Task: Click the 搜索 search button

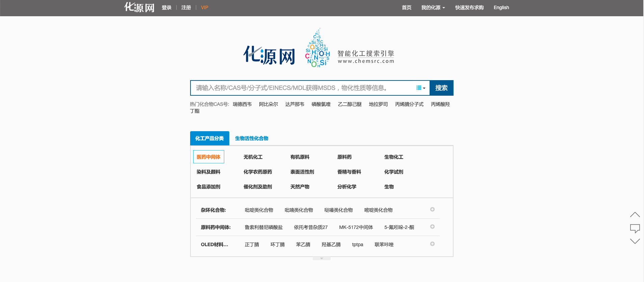Action: coord(441,88)
